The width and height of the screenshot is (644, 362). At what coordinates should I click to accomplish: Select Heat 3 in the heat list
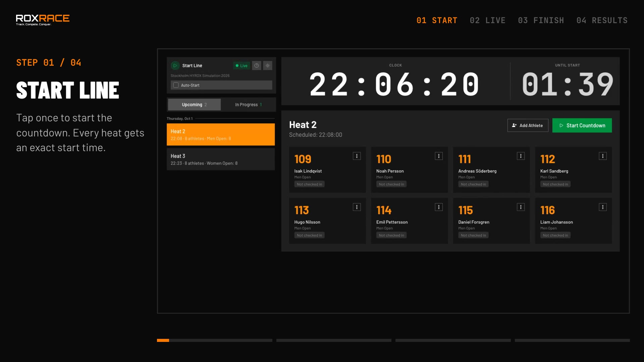click(221, 159)
